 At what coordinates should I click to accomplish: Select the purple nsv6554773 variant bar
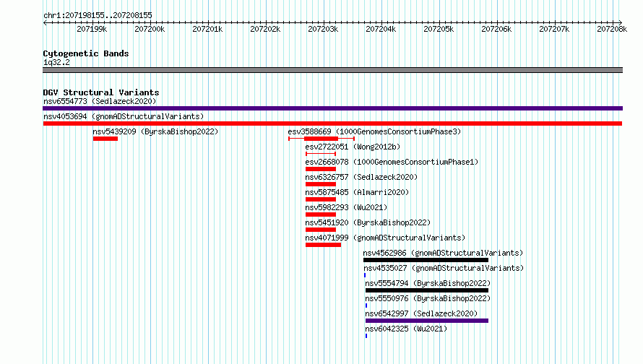[332, 108]
